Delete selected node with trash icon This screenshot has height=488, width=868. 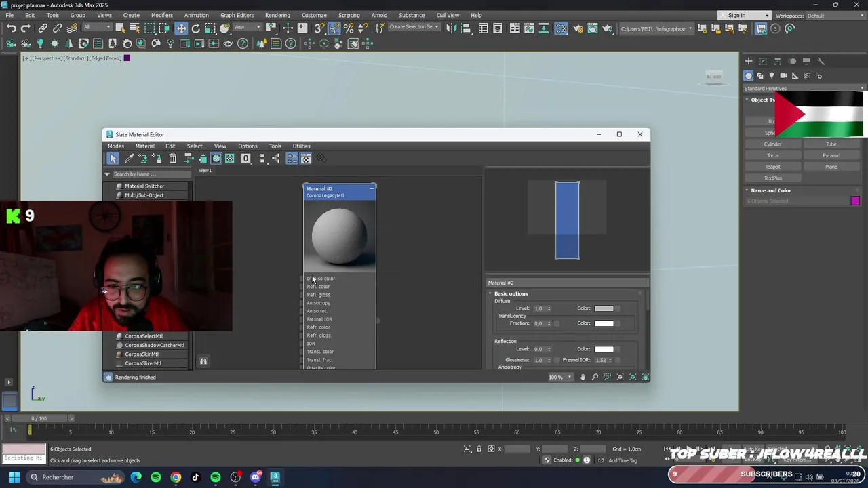pyautogui.click(x=172, y=159)
